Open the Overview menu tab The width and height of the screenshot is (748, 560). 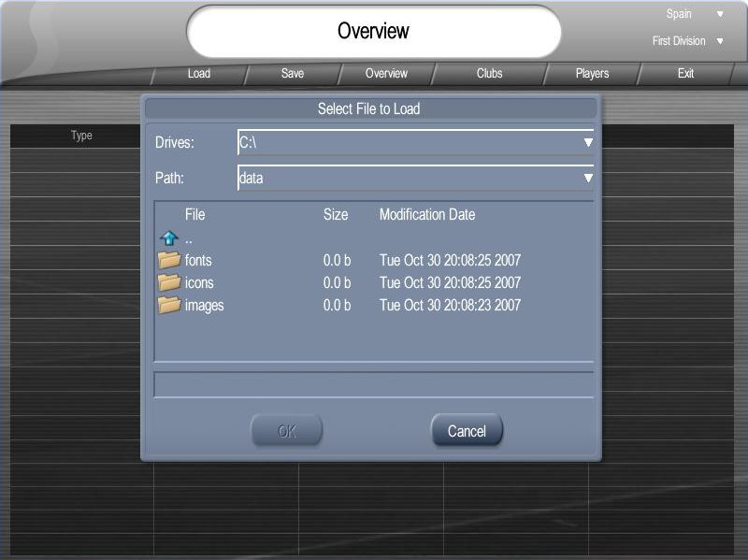pos(386,74)
